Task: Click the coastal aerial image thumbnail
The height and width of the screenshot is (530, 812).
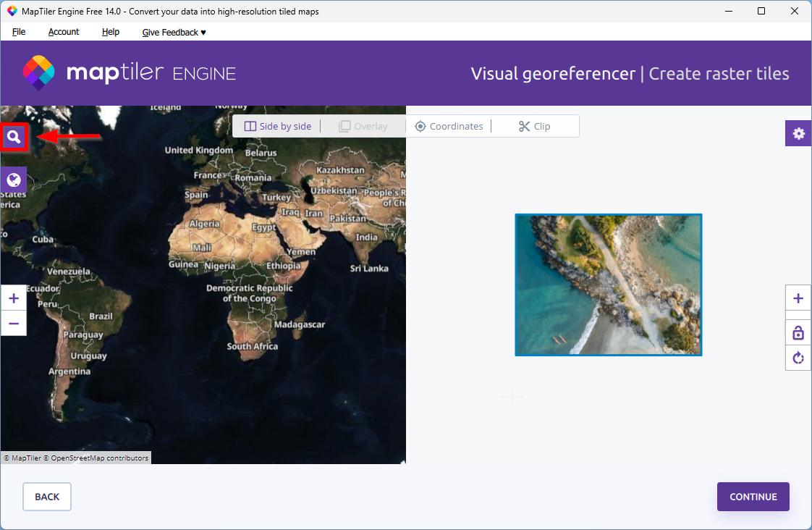Action: (x=609, y=285)
